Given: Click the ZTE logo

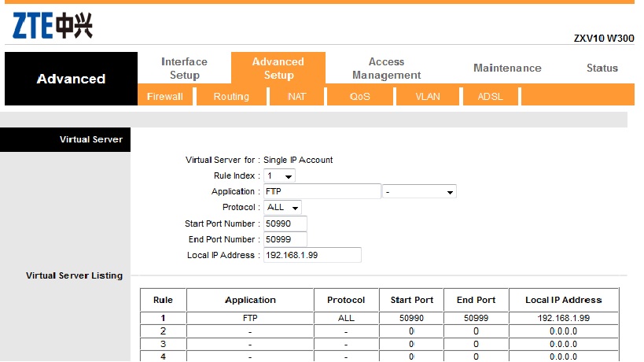Looking at the screenshot, I should 53,26.
